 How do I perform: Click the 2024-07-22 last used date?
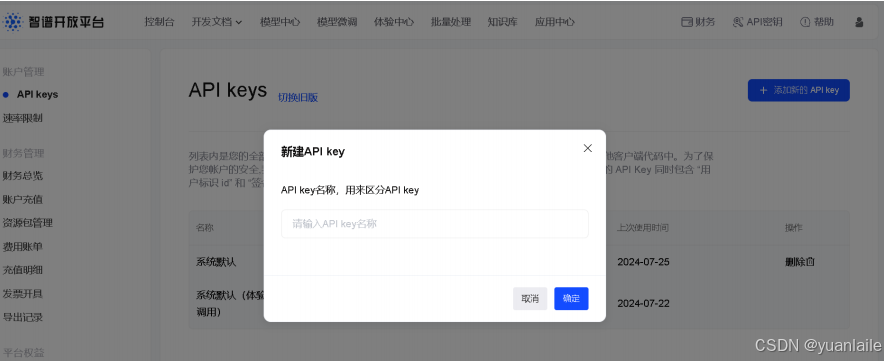pyautogui.click(x=643, y=303)
